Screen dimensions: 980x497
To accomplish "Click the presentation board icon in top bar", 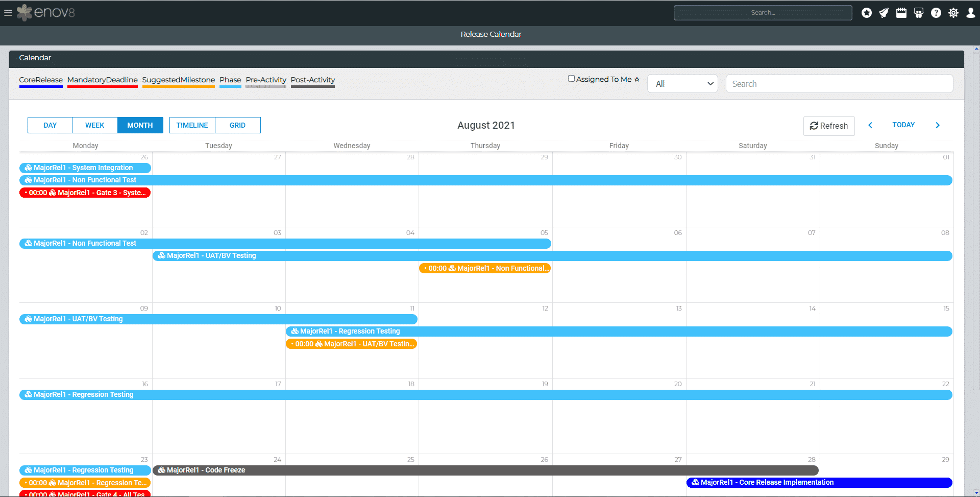I will [x=918, y=13].
